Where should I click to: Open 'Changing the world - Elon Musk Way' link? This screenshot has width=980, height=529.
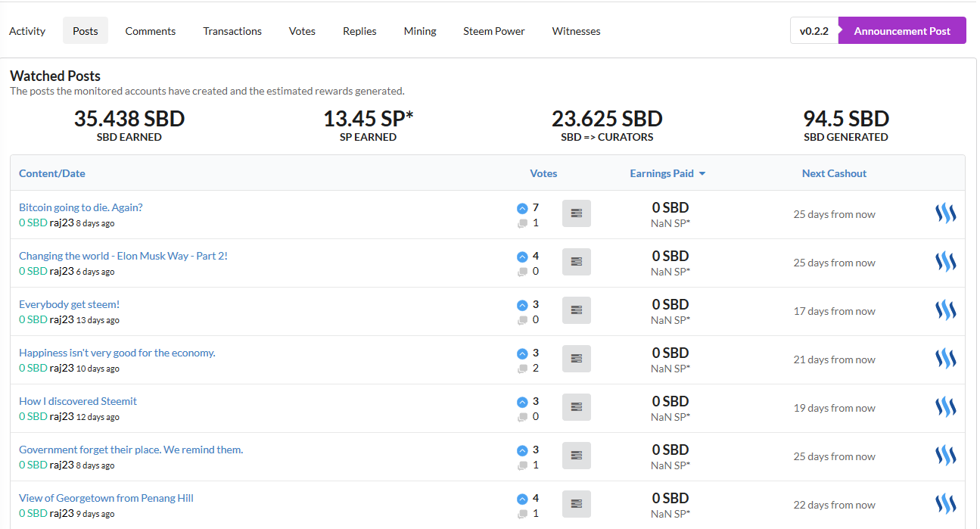[x=123, y=256]
